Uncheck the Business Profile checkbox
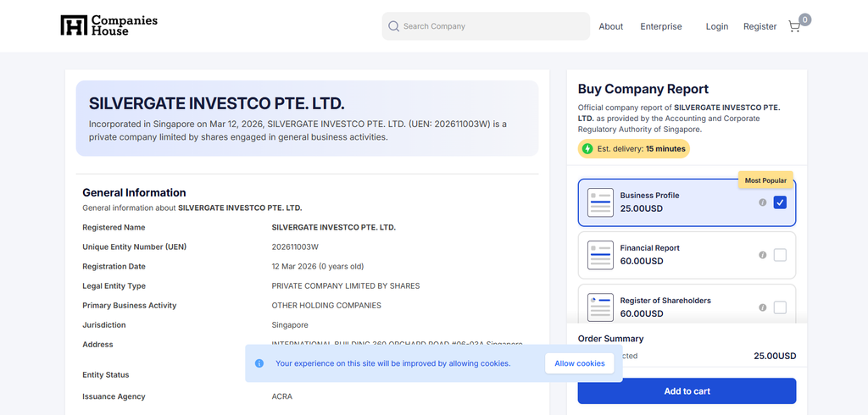 pyautogui.click(x=780, y=202)
